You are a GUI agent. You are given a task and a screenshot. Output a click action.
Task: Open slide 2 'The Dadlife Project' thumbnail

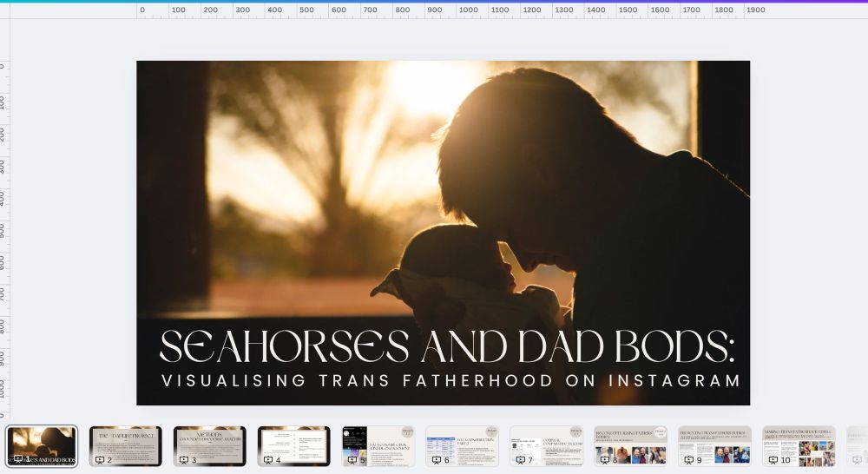click(x=126, y=446)
